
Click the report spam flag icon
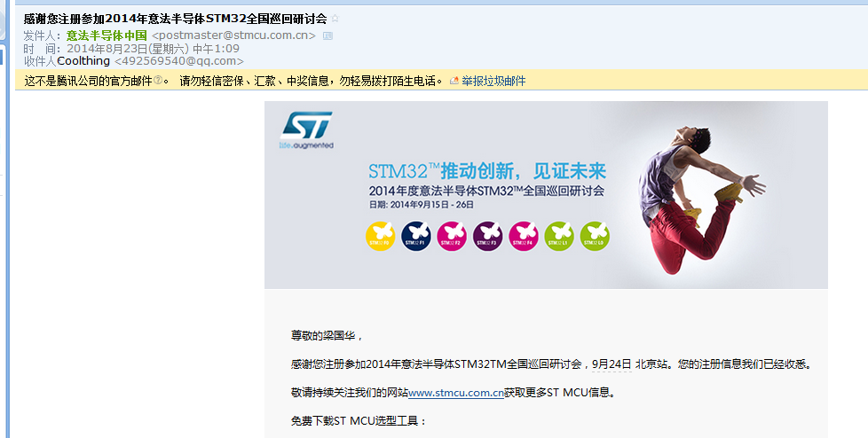coord(454,81)
